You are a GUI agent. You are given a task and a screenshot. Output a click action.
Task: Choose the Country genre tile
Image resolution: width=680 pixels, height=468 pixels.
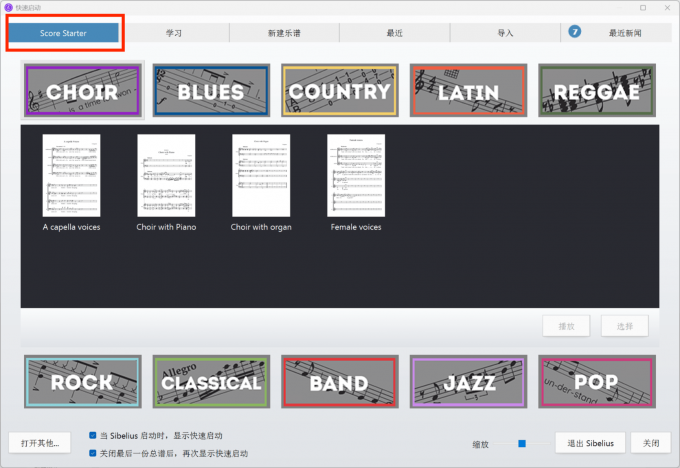coord(339,91)
